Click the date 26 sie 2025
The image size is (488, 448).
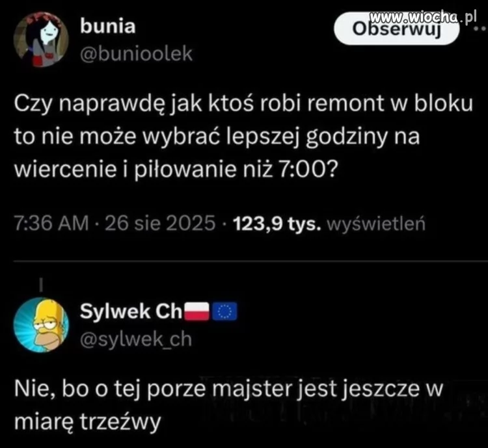[160, 223]
